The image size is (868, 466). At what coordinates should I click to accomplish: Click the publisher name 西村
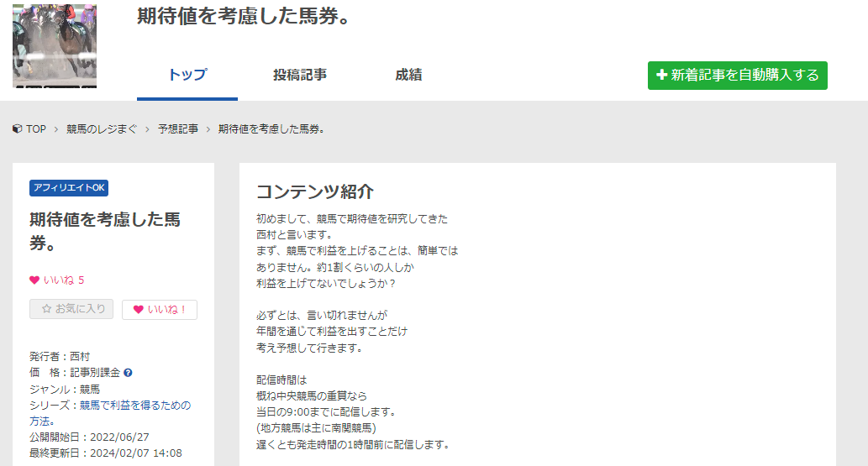pyautogui.click(x=80, y=357)
